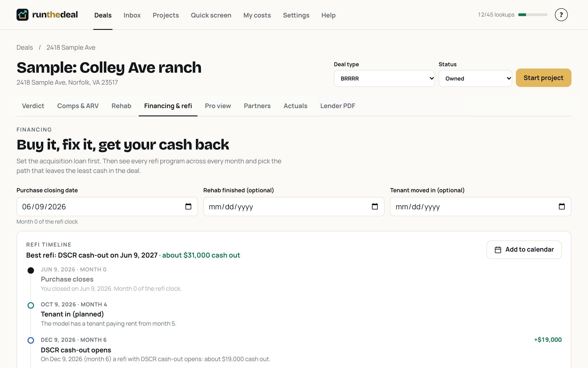Open Inbox in top navigation
This screenshot has width=588, height=368.
pos(132,15)
